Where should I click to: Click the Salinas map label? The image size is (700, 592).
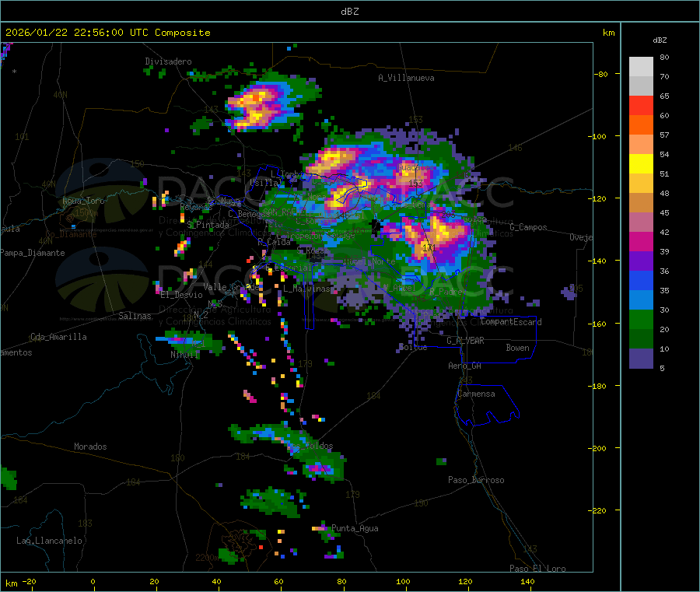click(x=135, y=316)
